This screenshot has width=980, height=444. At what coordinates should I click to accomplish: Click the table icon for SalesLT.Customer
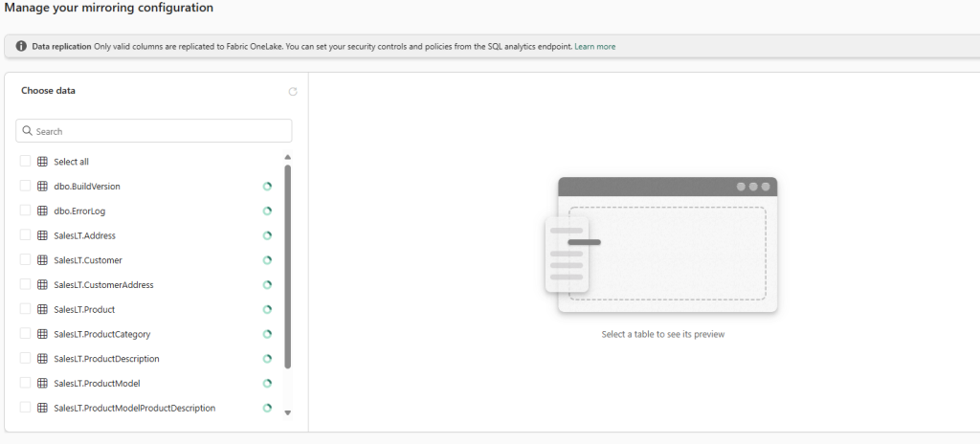tap(42, 259)
